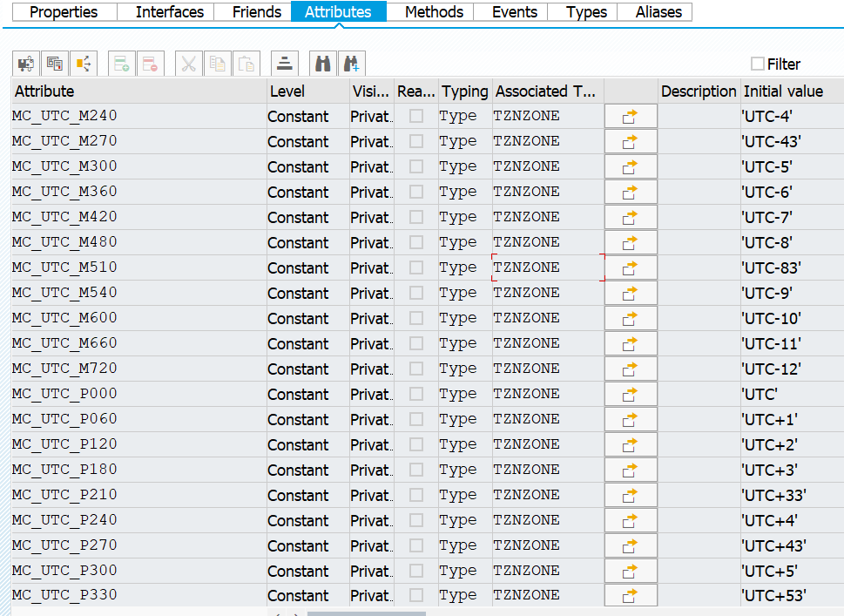Click the initial value 'UTC-10'
This screenshot has width=844, height=616.
pos(772,318)
